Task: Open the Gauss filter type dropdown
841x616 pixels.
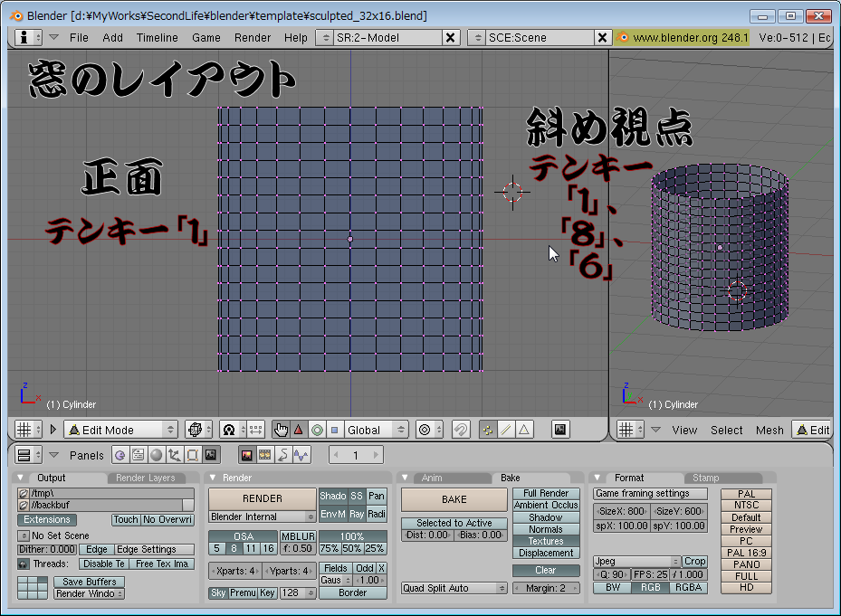Action: tap(336, 580)
